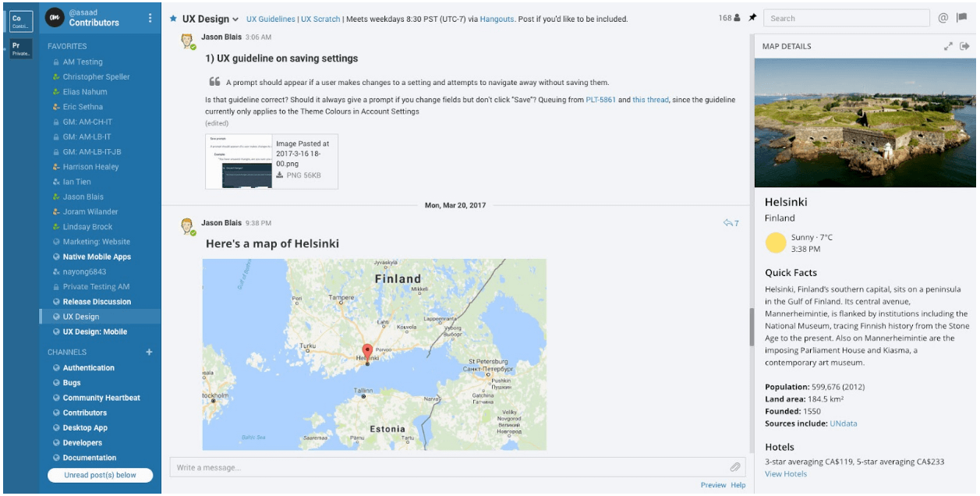Close the Map Details panel
This screenshot has height=496, width=980.
click(x=964, y=45)
